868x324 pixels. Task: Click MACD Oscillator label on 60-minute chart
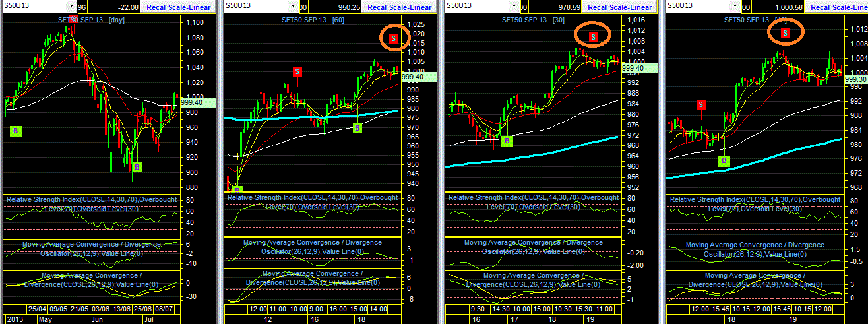[x=313, y=247]
